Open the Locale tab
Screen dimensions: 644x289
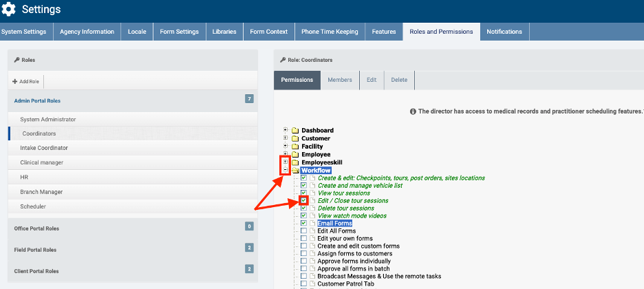(137, 32)
